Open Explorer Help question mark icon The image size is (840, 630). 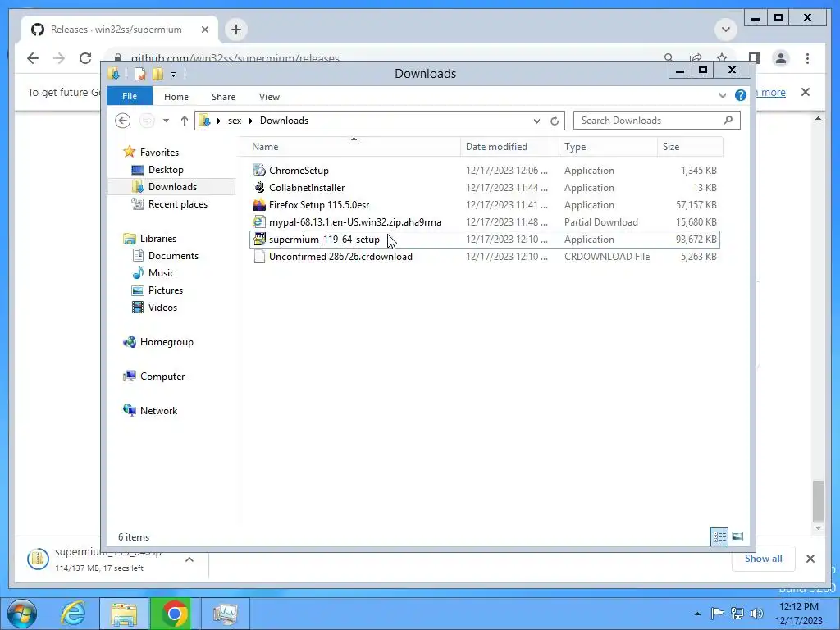coord(741,95)
